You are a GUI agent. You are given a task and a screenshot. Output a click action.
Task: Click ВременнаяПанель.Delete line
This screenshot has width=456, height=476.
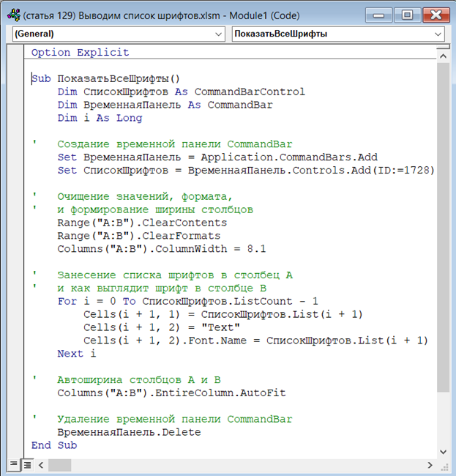pos(129,432)
